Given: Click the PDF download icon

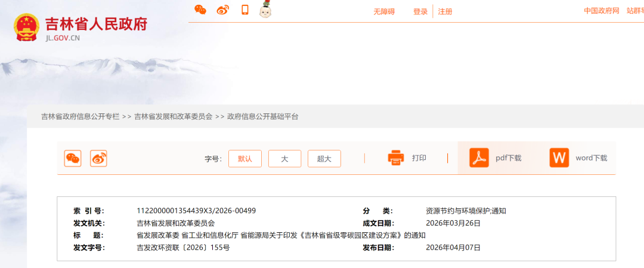Looking at the screenshot, I should 479,158.
